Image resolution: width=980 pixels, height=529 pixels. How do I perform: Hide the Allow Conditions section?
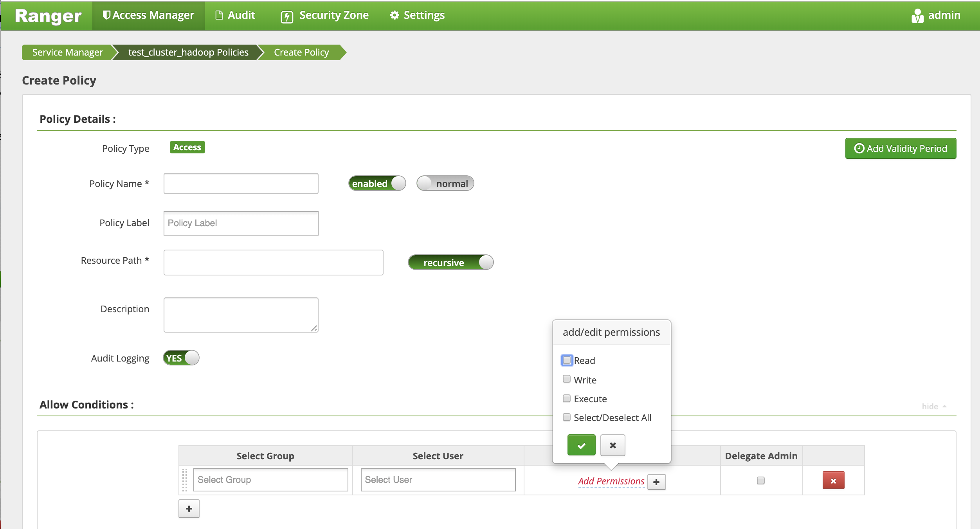934,406
